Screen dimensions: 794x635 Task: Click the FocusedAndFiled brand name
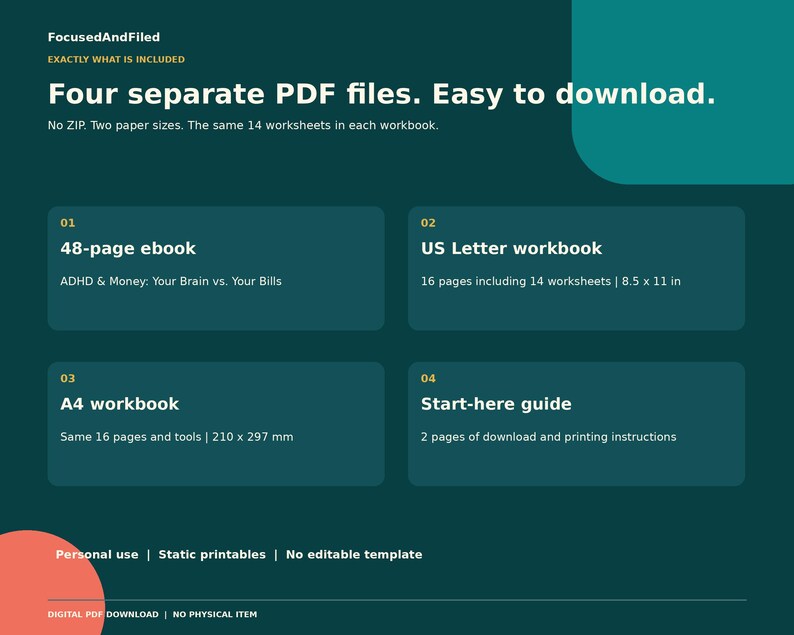coord(104,37)
